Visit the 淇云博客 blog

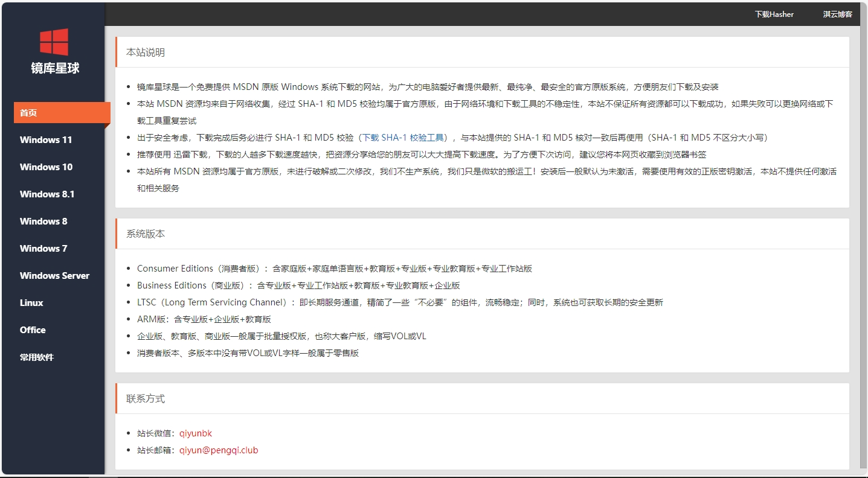point(838,14)
